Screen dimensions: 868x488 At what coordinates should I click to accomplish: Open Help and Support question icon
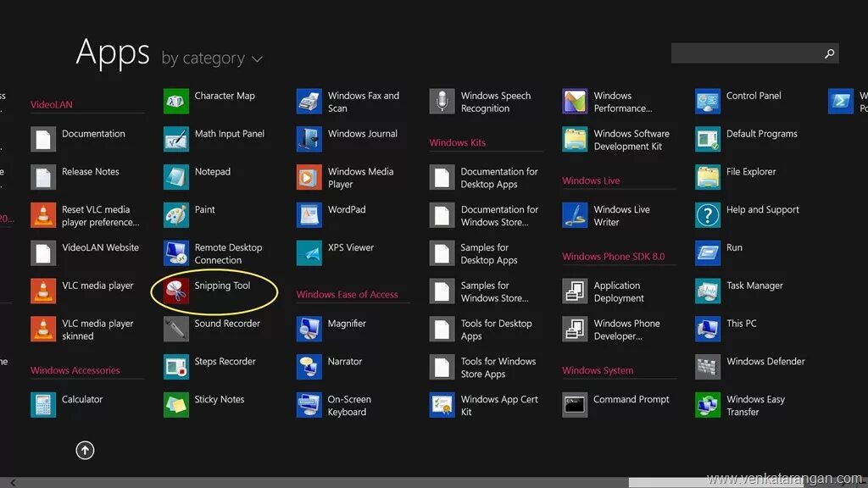708,215
